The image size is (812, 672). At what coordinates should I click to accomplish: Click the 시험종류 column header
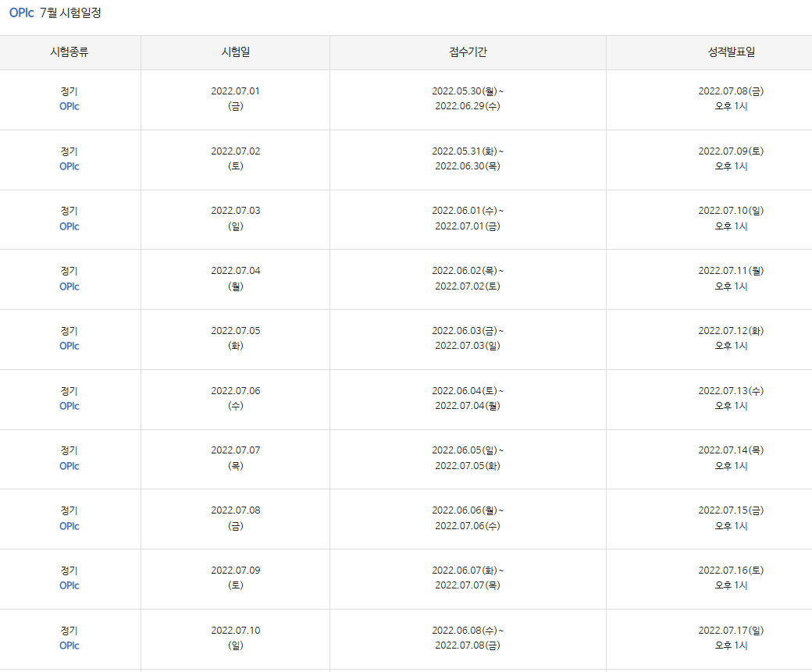coord(69,52)
